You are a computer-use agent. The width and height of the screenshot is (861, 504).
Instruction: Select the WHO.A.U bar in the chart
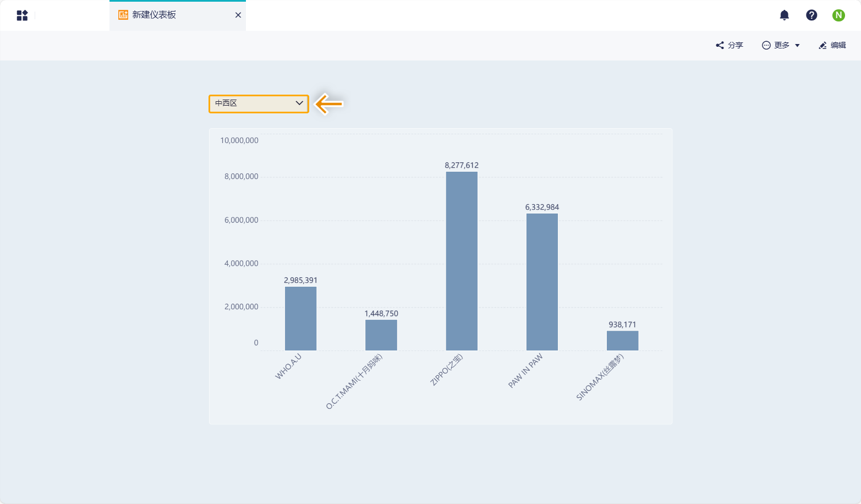pos(300,319)
